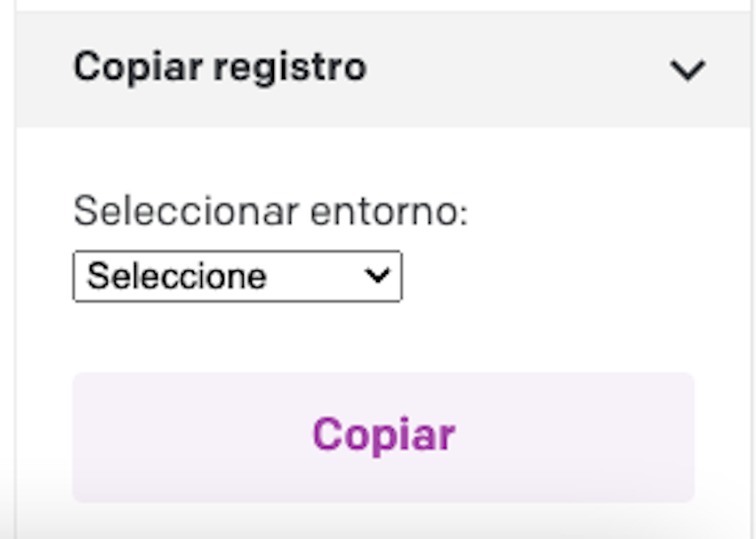Click the Seleccionar entorno label
This screenshot has height=539, width=756.
pos(270,211)
